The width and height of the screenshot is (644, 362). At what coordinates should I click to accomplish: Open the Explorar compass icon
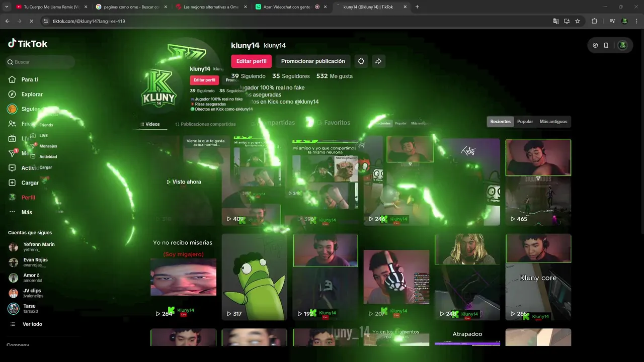pos(12,94)
